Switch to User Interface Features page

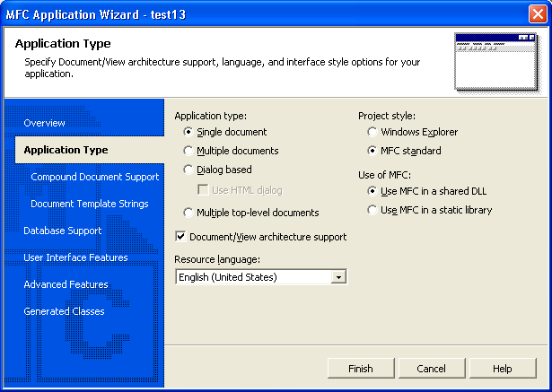(x=75, y=257)
